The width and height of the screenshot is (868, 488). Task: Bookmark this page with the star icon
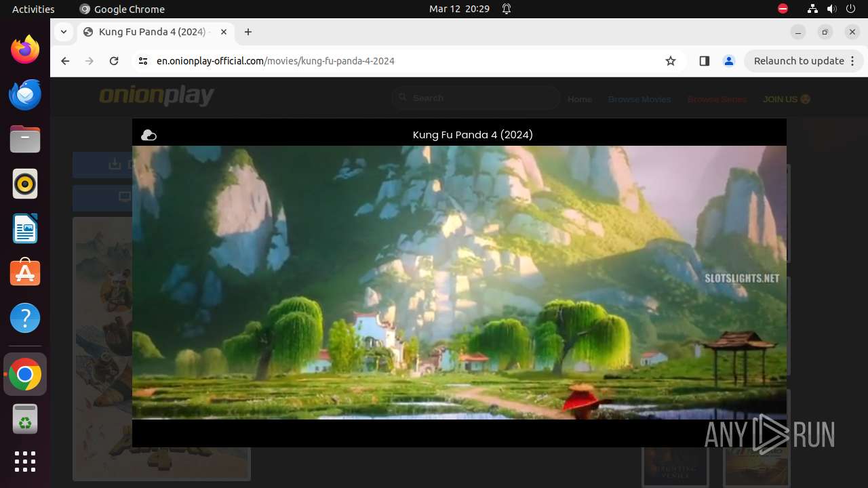click(671, 61)
